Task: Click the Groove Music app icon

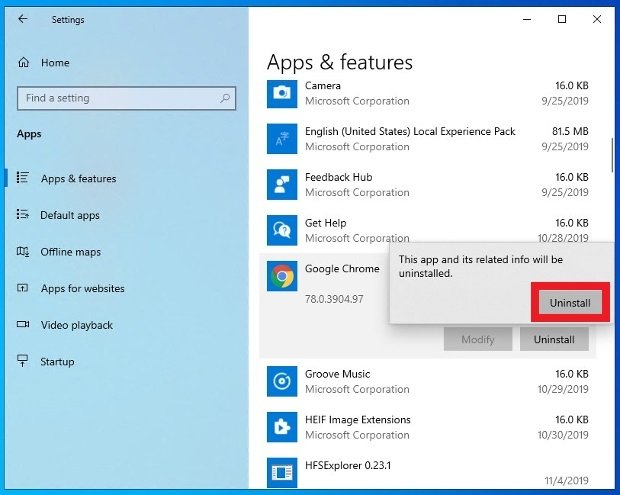Action: click(x=282, y=381)
